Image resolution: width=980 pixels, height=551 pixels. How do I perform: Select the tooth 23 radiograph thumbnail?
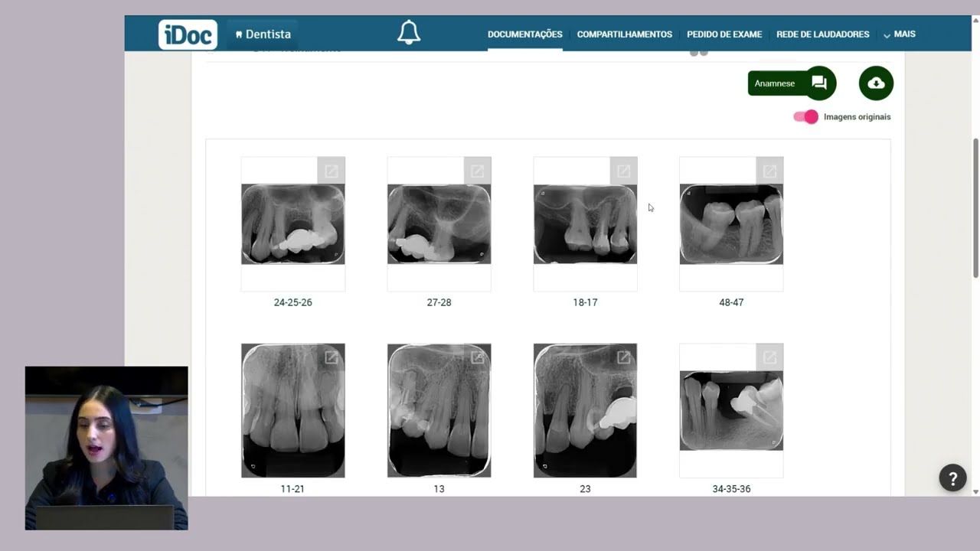585,411
